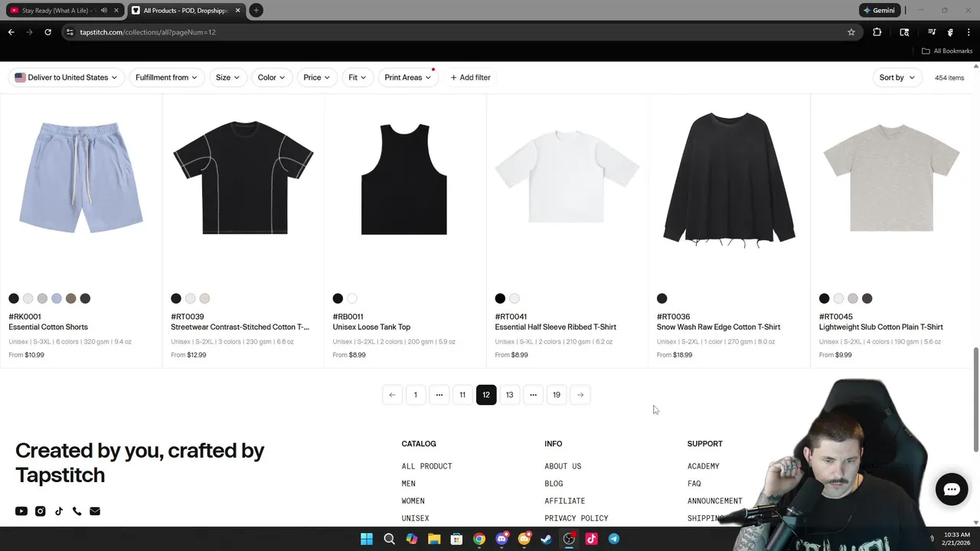
Task: Open WOMEN catalog link
Action: pyautogui.click(x=413, y=501)
